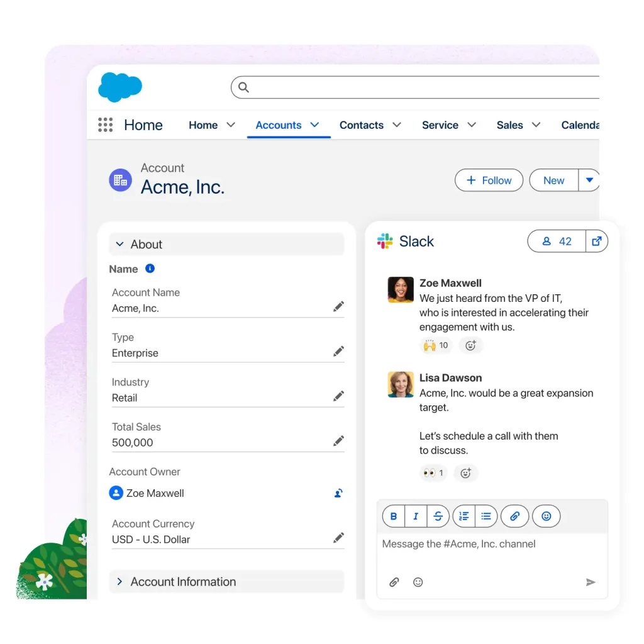
Task: Toggle bold formatting in the Slack message toolbar
Action: pos(392,516)
